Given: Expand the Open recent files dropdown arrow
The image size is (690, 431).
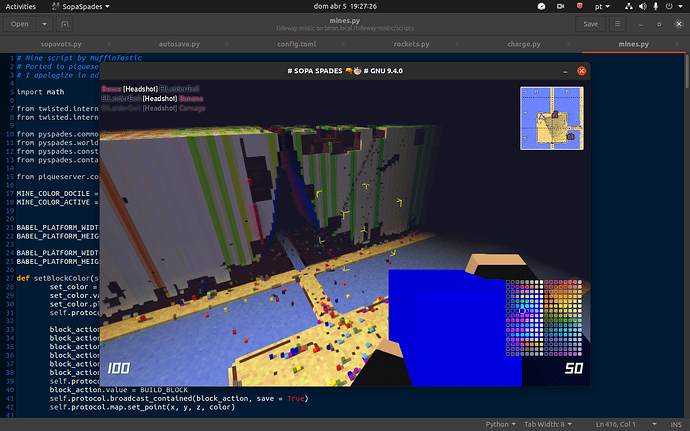Looking at the screenshot, I should (x=48, y=23).
